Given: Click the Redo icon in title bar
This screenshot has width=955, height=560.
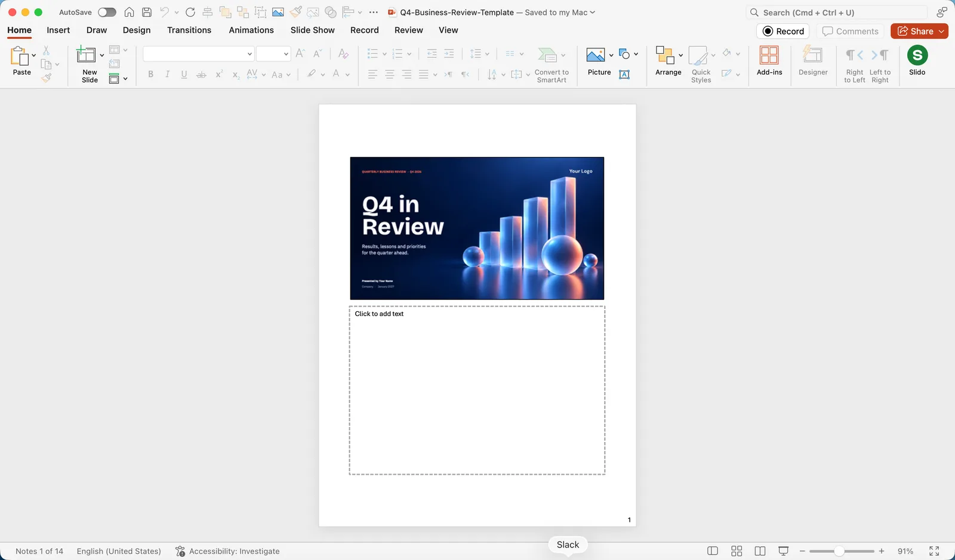Looking at the screenshot, I should [190, 13].
